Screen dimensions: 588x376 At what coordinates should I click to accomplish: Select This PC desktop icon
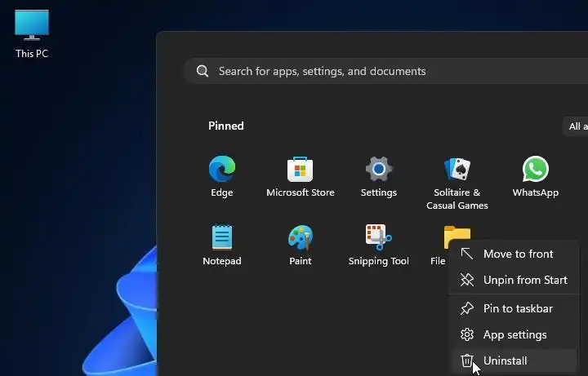pos(32,34)
